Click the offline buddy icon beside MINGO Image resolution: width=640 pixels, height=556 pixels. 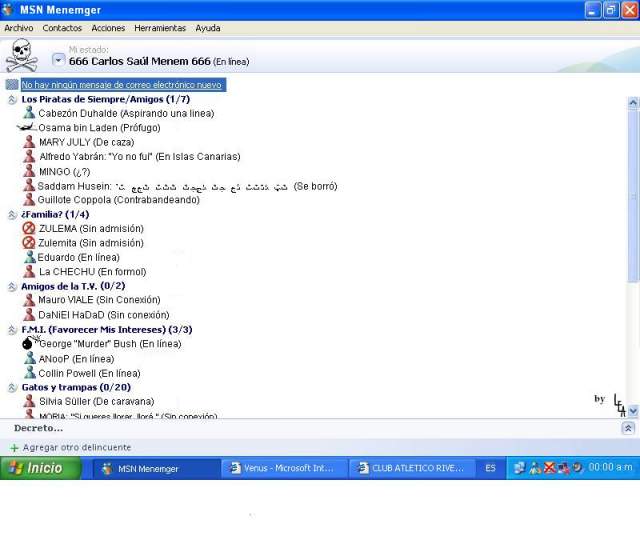[29, 171]
